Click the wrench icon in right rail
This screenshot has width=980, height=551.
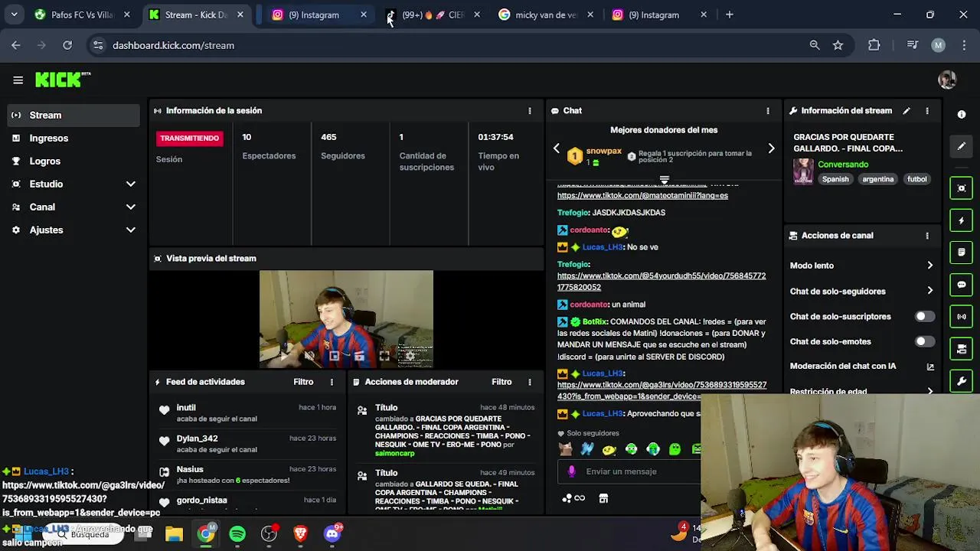(962, 380)
